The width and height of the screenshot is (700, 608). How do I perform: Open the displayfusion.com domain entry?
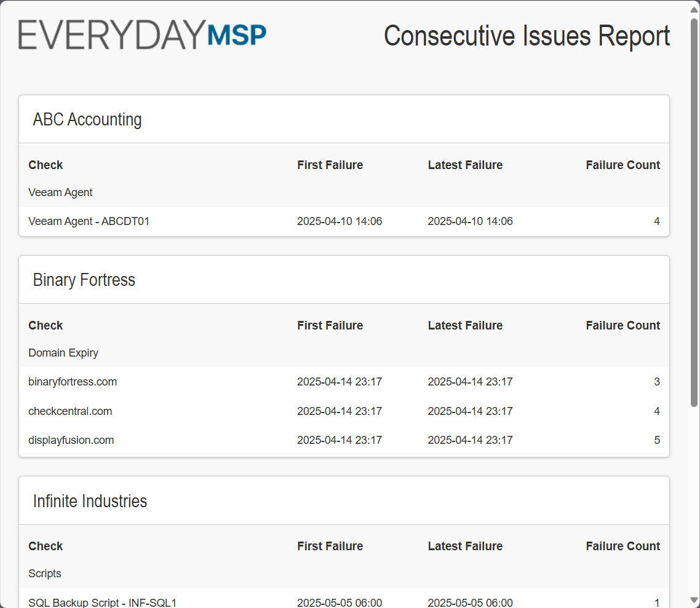pos(71,440)
